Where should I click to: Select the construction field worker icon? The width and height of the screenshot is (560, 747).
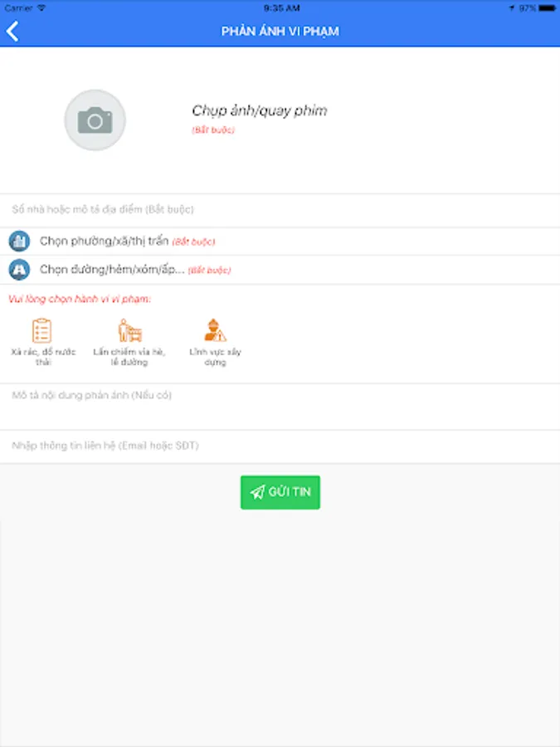(215, 330)
